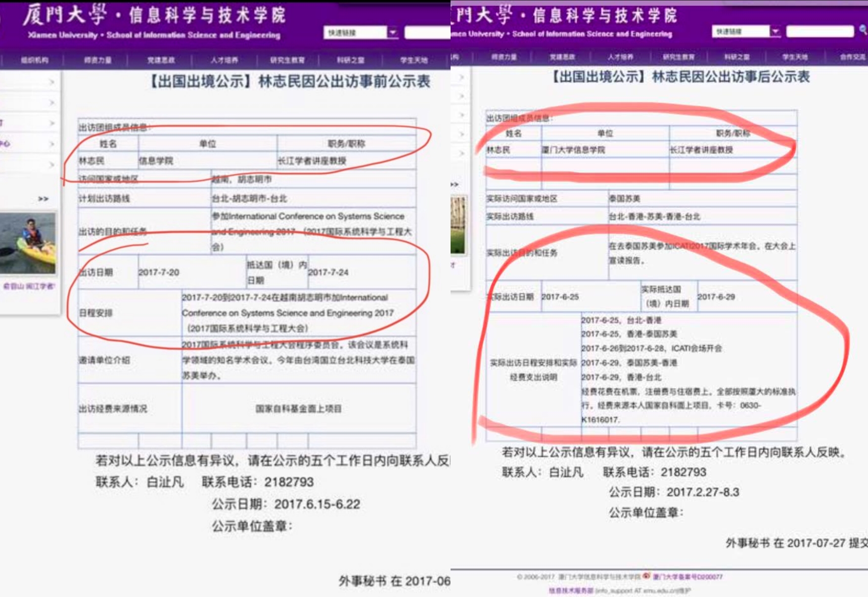Select cell 台北-胡志明市-台北 route
Image resolution: width=868 pixels, height=597 pixels.
coord(314,198)
